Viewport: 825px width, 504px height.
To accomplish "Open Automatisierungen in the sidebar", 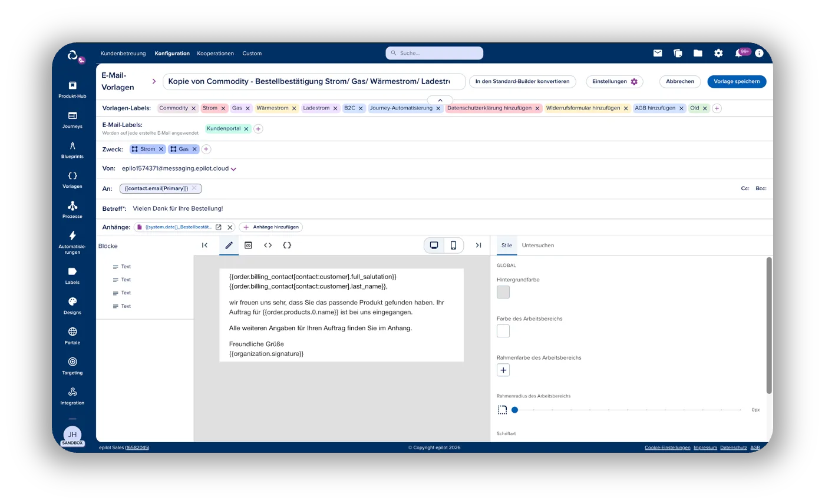I will (72, 242).
